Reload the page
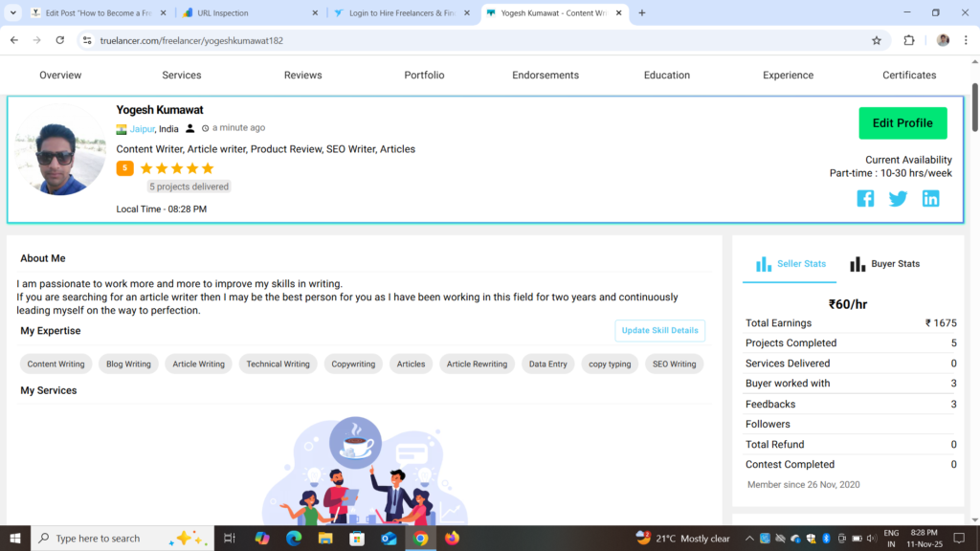980x551 pixels. coord(60,40)
